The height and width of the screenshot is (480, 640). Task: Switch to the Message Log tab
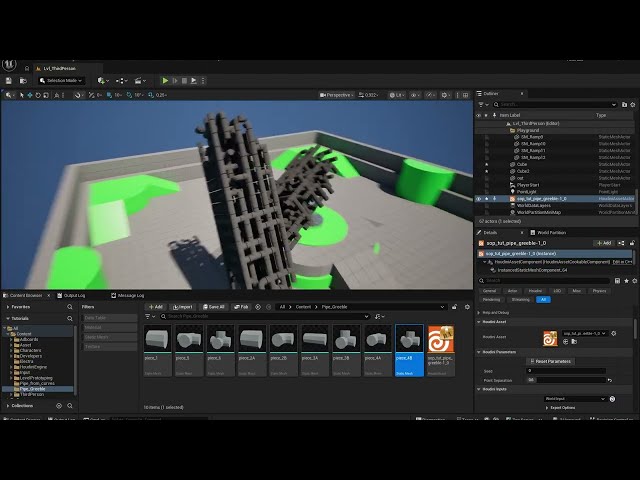[x=127, y=296]
